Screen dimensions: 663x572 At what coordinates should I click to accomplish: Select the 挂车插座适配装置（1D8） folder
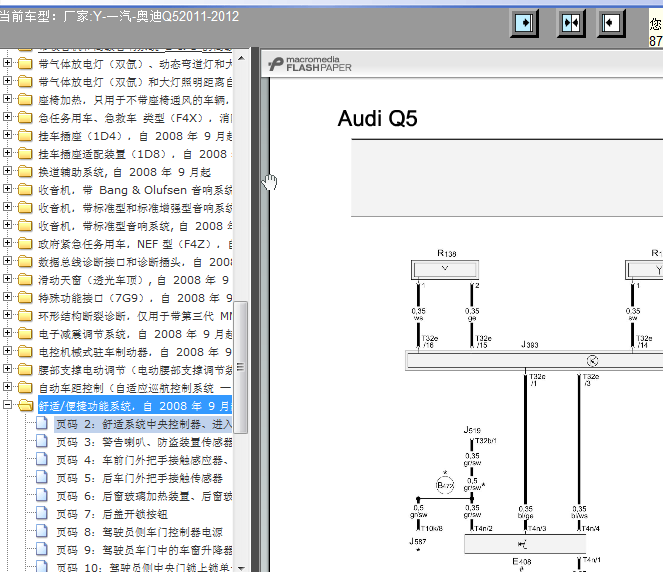point(135,154)
